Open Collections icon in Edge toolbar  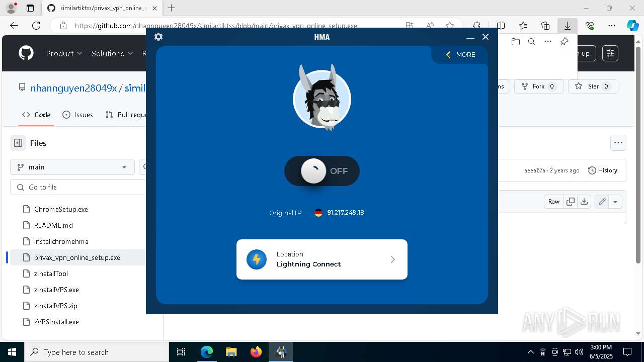coord(545,26)
